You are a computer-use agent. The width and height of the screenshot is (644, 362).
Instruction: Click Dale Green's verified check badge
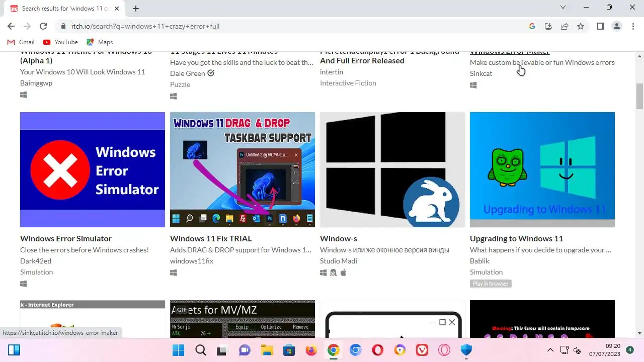pyautogui.click(x=211, y=73)
